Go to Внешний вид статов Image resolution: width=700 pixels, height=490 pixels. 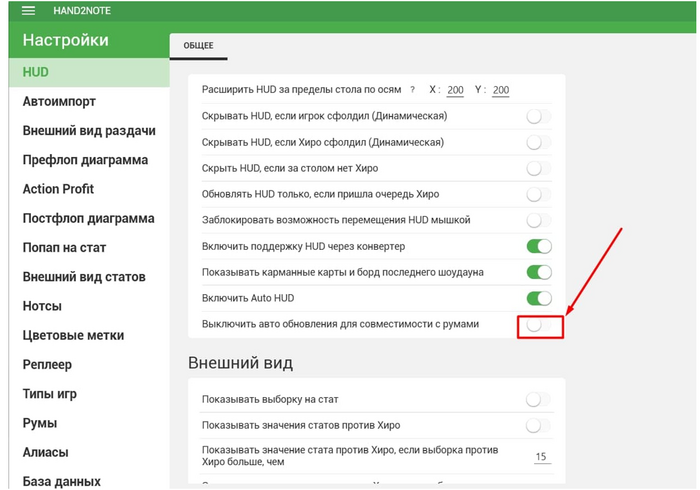89,277
